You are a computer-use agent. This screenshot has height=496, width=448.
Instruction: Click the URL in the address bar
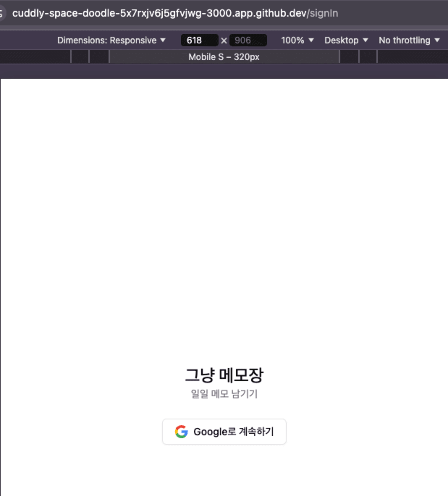click(x=175, y=13)
